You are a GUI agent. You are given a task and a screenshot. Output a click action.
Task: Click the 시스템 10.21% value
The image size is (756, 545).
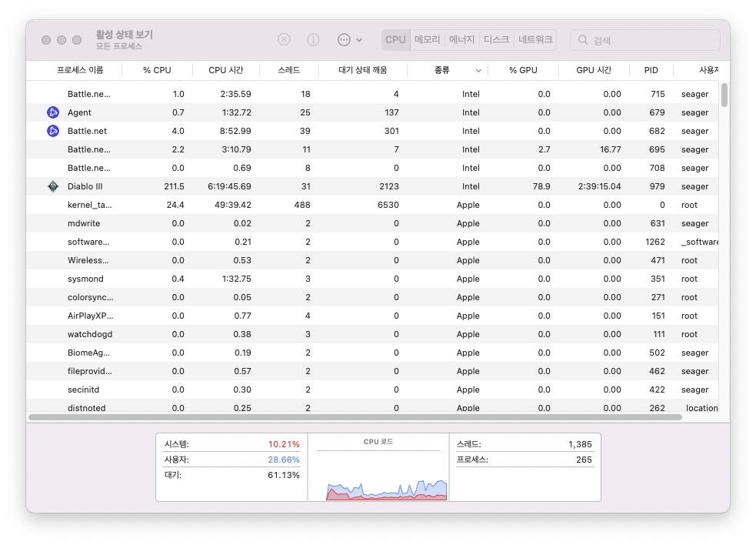coord(284,444)
